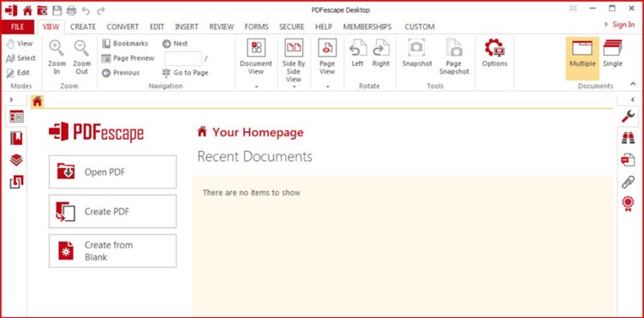Image resolution: width=644 pixels, height=318 pixels.
Task: Click the Save icon in title bar
Action: coord(57,10)
